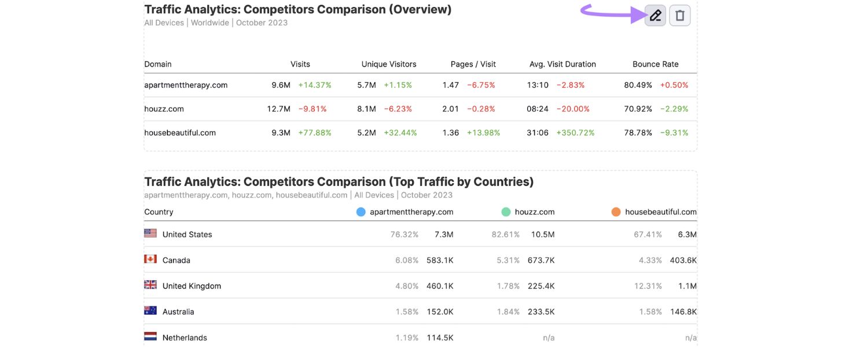Select the United States country row
This screenshot has height=347, width=868.
187,234
